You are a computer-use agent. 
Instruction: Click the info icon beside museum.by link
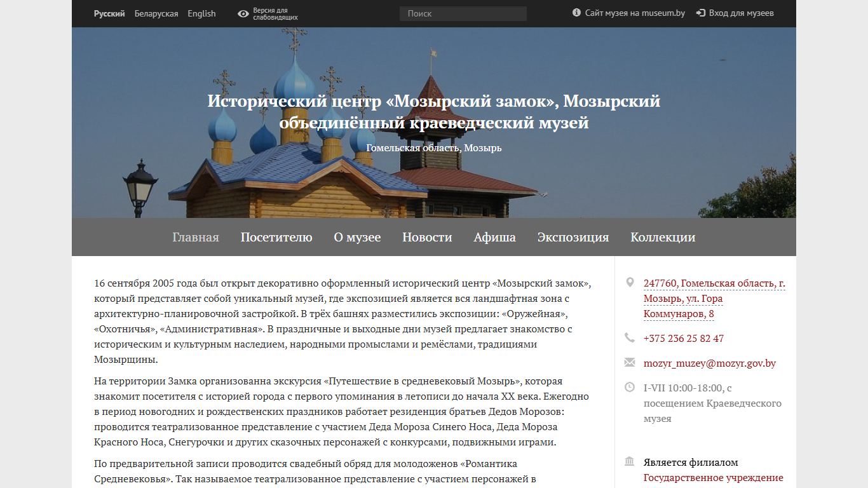[x=577, y=13]
